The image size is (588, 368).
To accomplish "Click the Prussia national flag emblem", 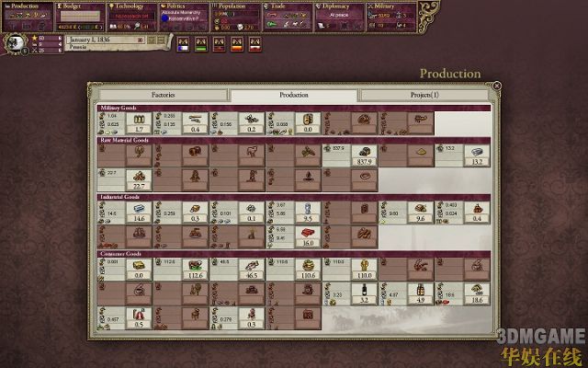I will tap(16, 43).
